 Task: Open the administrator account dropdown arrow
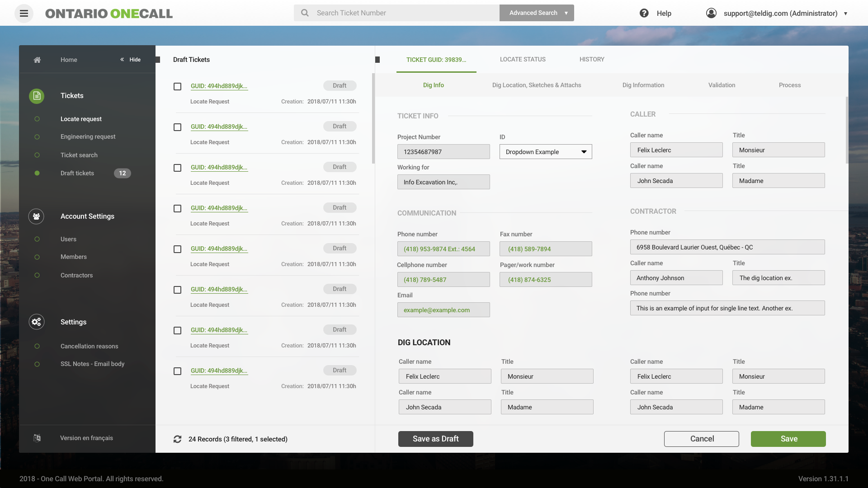[845, 14]
